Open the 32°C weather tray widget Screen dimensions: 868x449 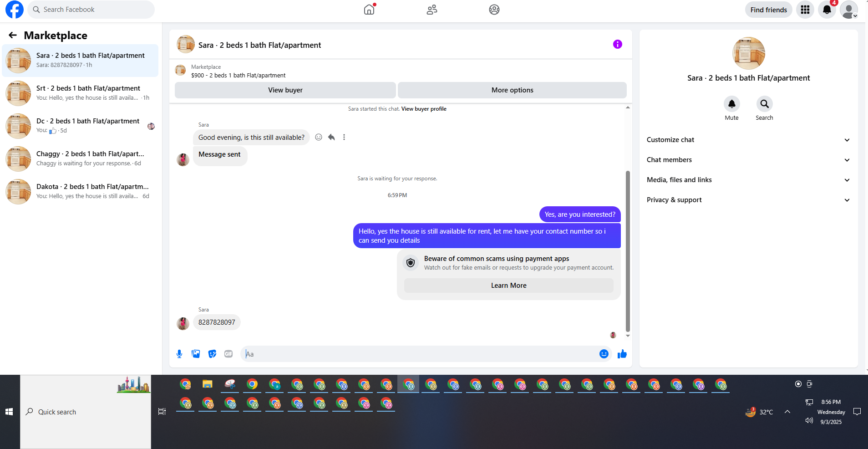759,412
